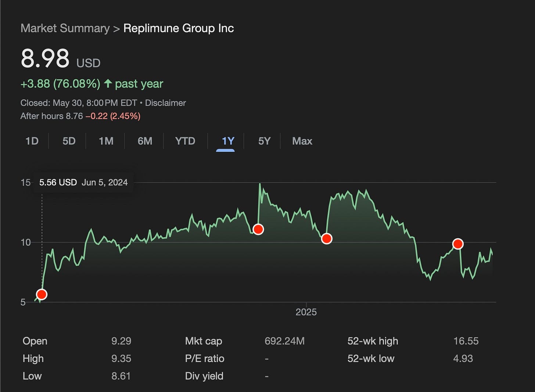
Task: Click the Mkt cap value 692.24M
Action: pos(285,341)
